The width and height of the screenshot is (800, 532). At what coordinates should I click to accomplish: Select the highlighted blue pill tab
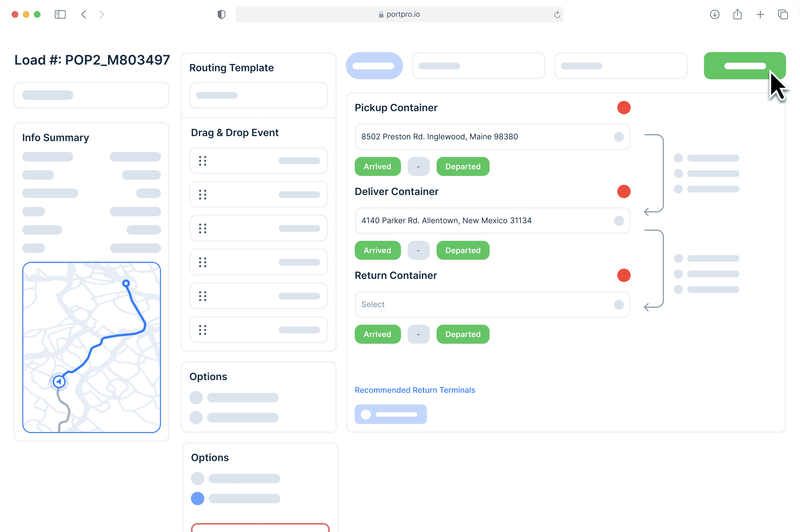[374, 66]
